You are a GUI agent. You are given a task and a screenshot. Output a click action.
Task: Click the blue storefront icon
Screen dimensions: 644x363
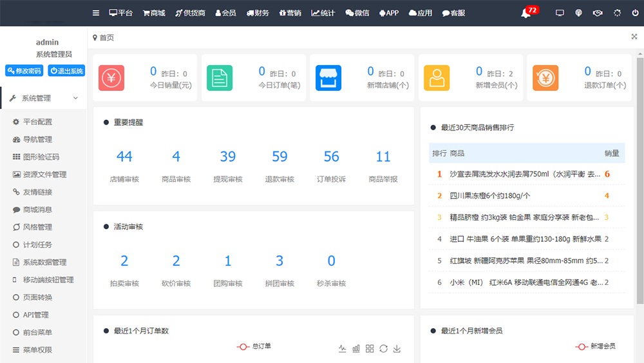[x=328, y=78]
